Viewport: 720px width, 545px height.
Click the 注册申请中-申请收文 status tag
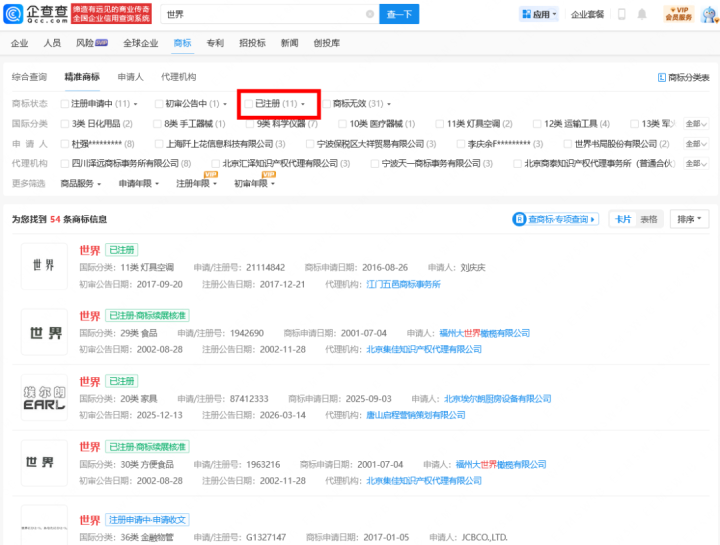click(x=147, y=520)
